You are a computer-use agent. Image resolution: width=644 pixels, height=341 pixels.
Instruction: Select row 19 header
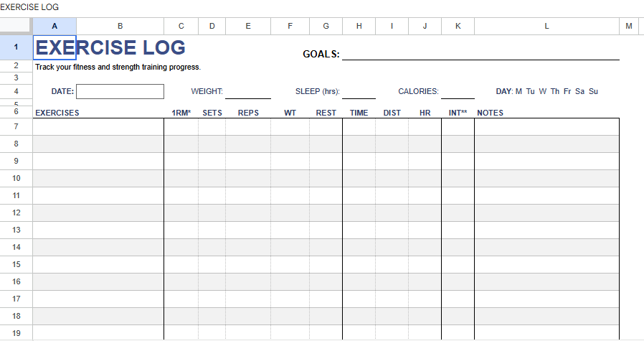[x=16, y=333]
